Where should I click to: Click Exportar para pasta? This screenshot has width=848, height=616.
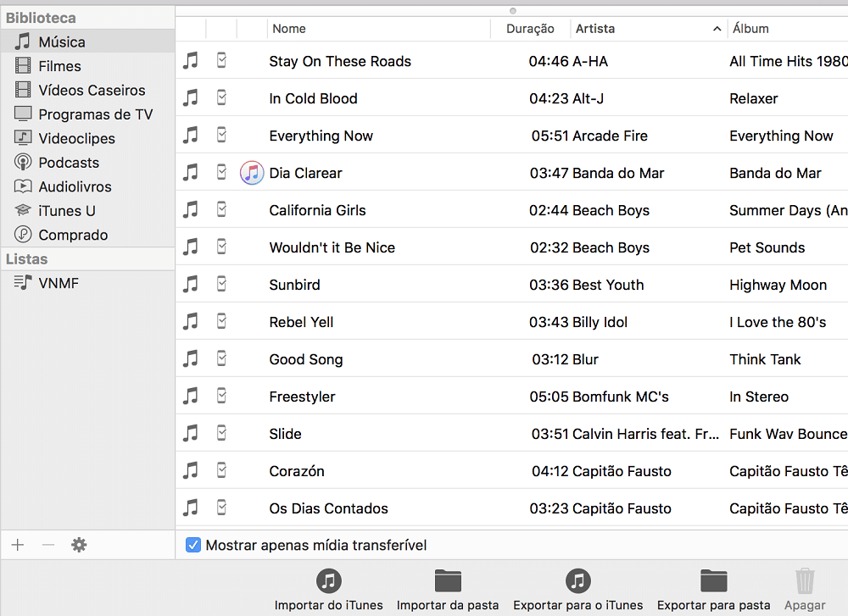[x=714, y=590]
